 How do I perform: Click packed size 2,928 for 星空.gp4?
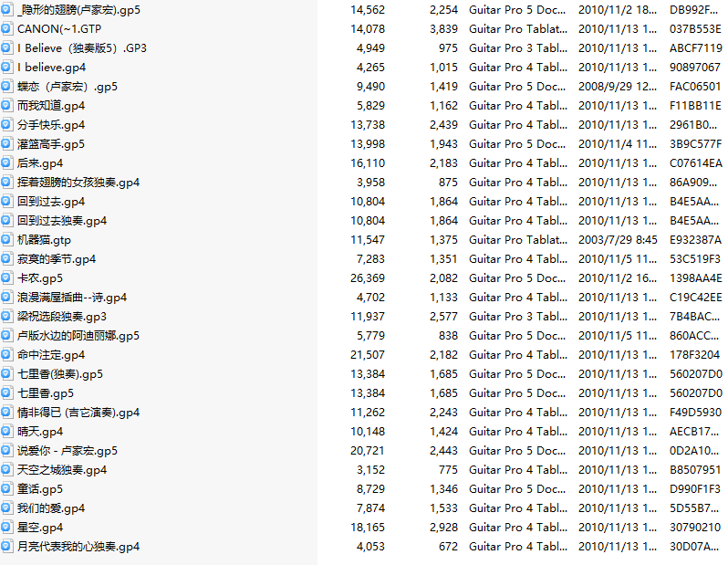[x=444, y=528]
